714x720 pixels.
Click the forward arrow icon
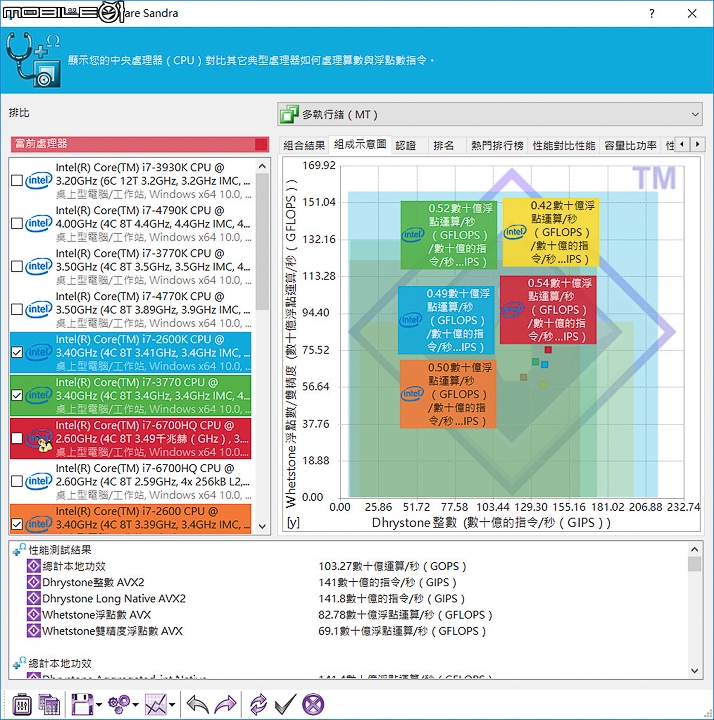click(x=225, y=704)
